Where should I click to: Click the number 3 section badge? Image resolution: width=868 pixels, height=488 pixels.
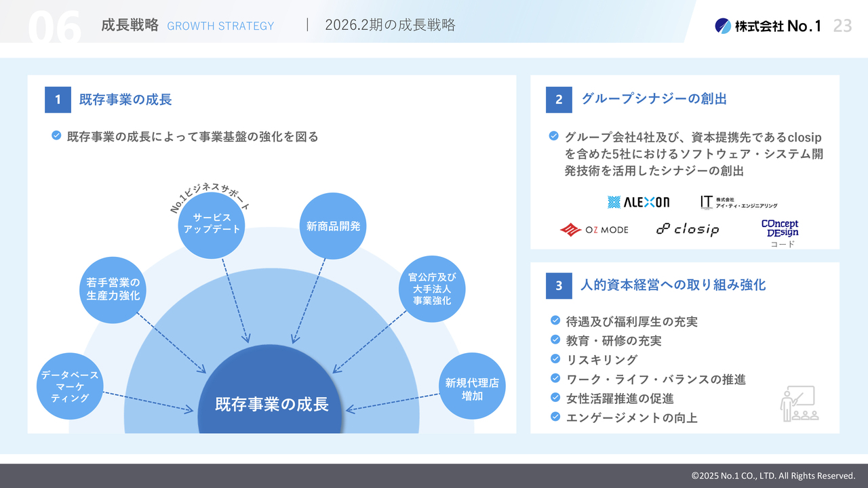point(559,285)
